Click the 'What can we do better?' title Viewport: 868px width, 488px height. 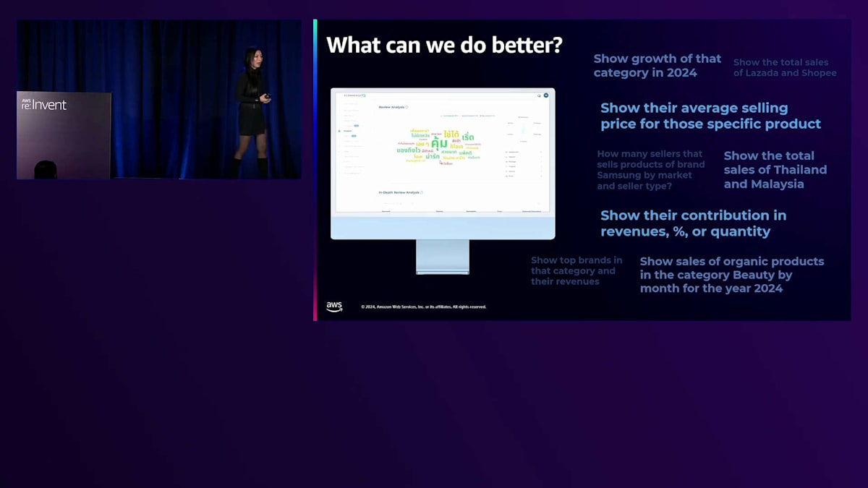tap(445, 45)
